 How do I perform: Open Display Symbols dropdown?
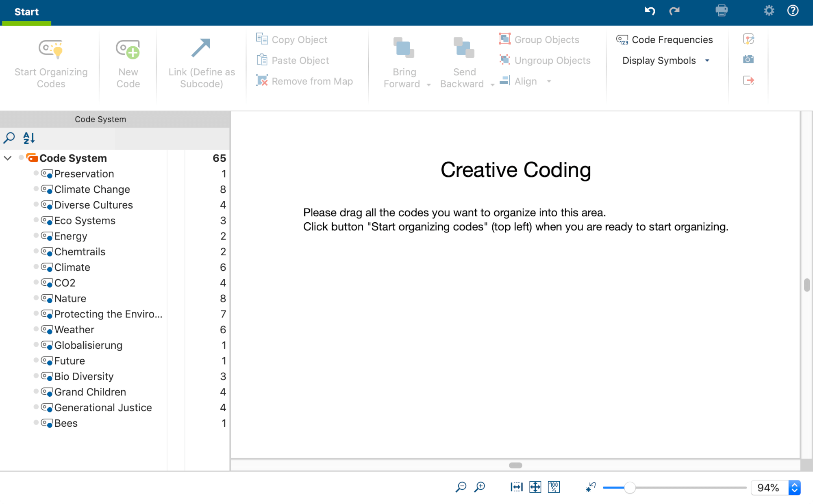pyautogui.click(x=666, y=60)
